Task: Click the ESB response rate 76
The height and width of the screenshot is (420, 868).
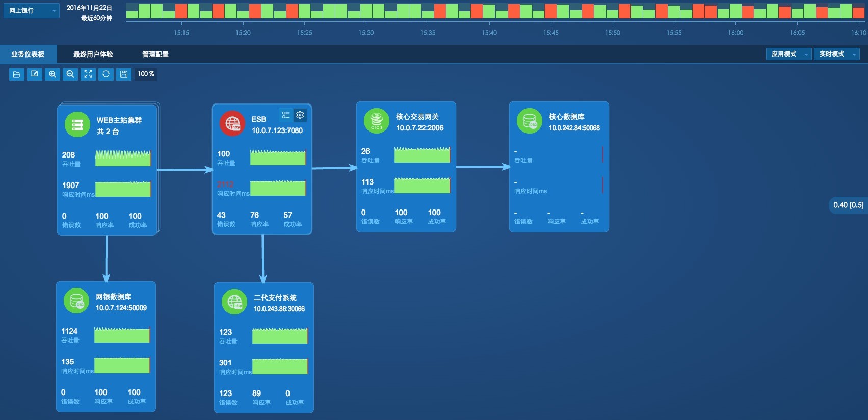Action: click(255, 215)
